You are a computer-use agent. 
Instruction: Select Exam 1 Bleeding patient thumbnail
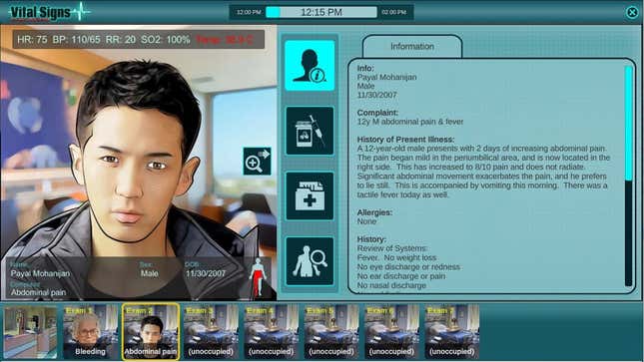click(x=90, y=332)
